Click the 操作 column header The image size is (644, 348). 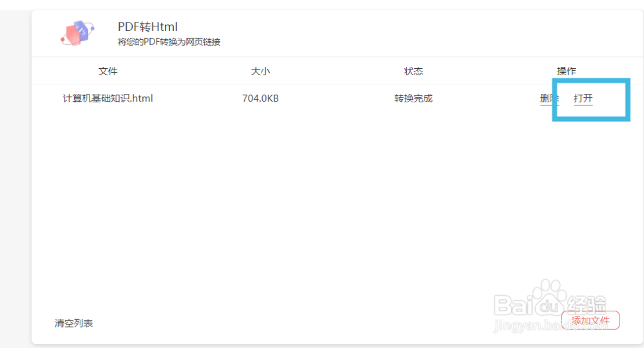point(566,71)
